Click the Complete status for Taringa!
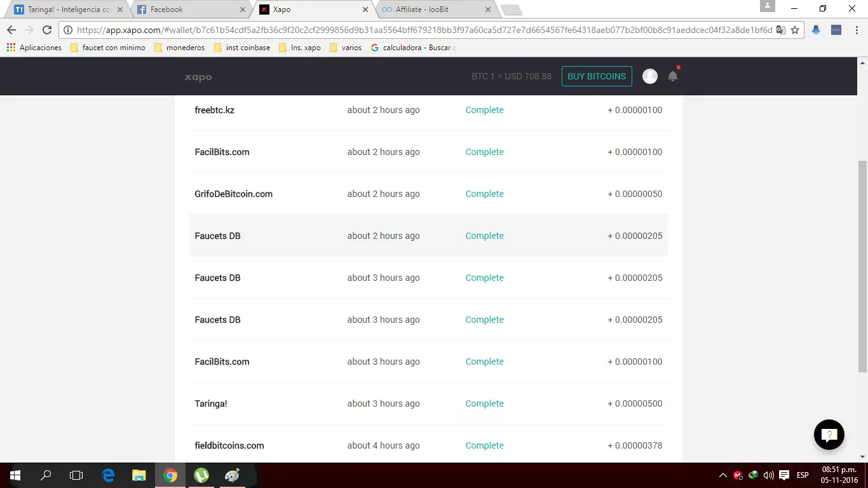Viewport: 868px width, 488px height. coord(484,403)
